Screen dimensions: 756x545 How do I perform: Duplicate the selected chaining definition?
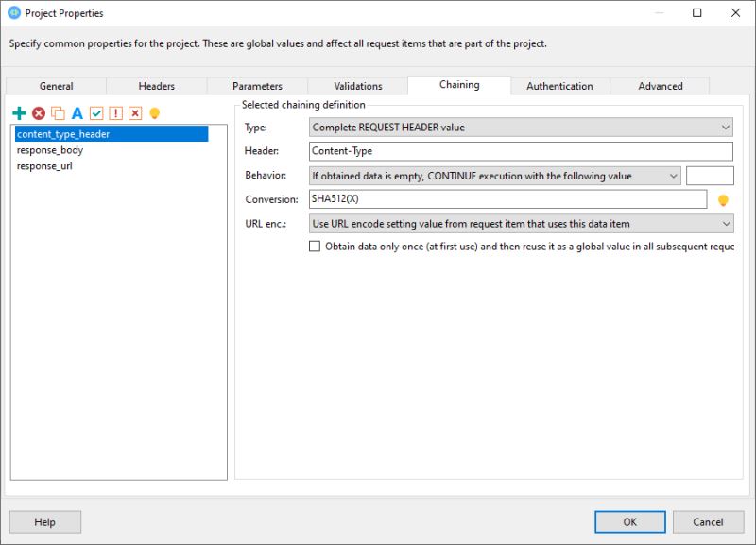click(x=58, y=113)
